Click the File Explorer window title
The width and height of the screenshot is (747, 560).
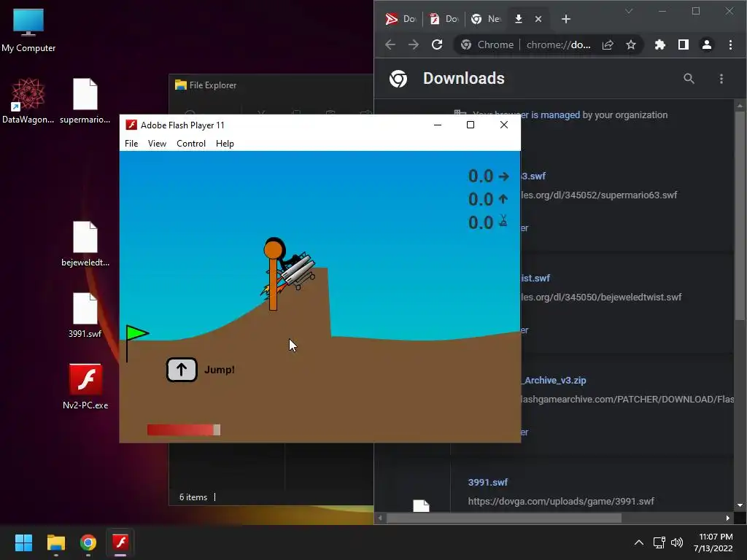(x=212, y=85)
